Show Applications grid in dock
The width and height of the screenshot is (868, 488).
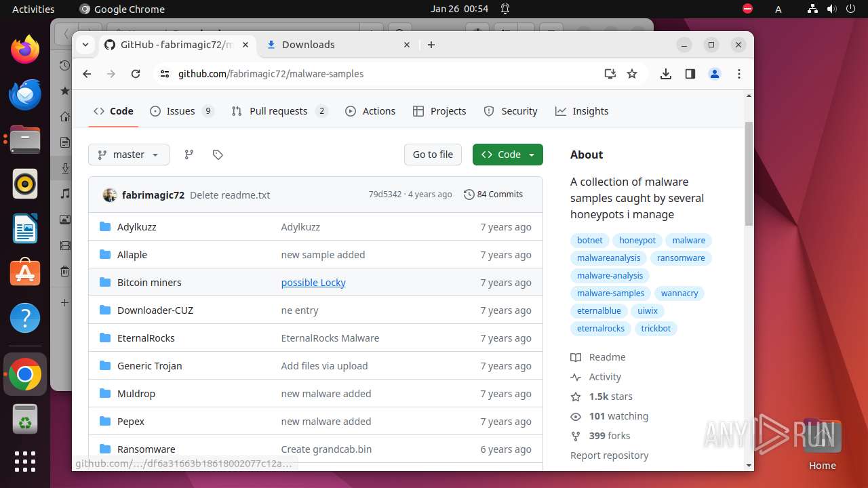tap(25, 462)
